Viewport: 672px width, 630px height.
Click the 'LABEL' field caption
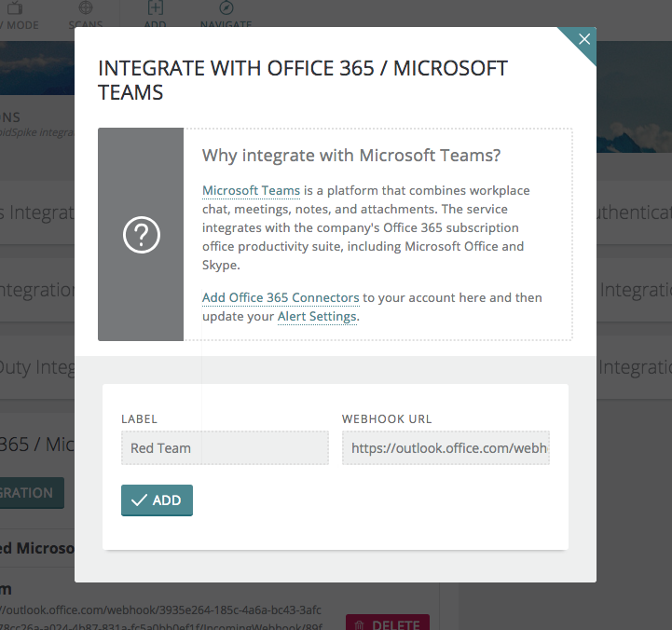click(x=139, y=418)
